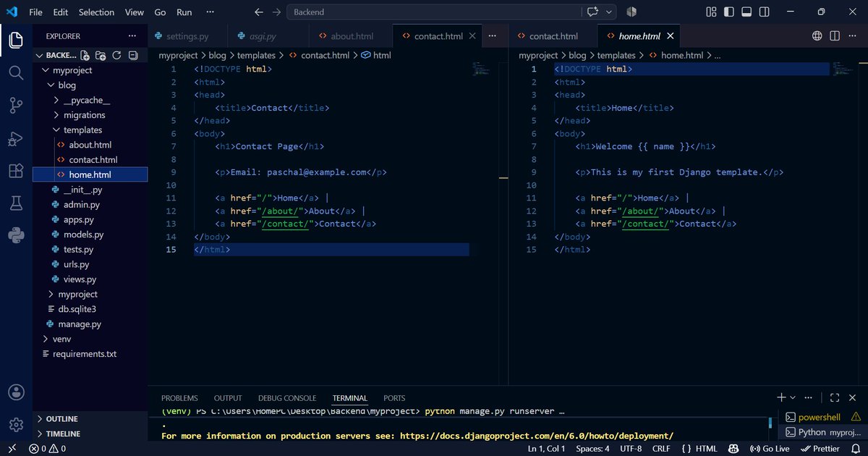Open more actions for left editor group
The image size is (868, 456).
493,35
